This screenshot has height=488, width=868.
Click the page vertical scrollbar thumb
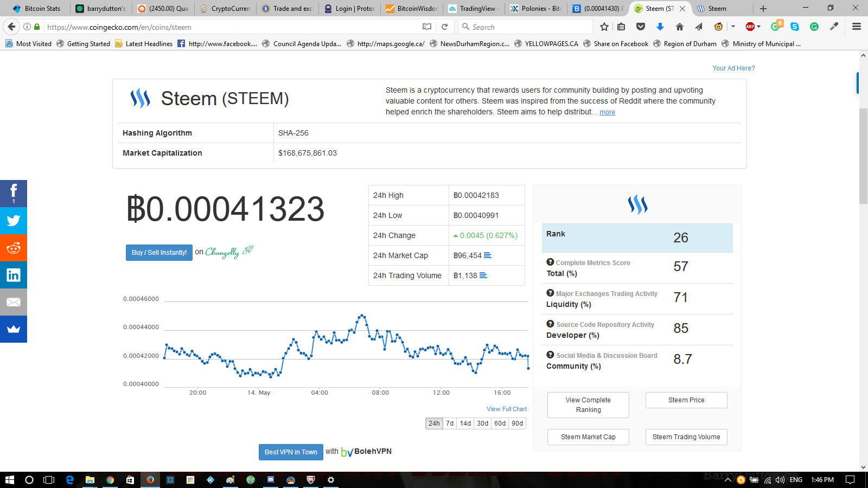click(863, 156)
